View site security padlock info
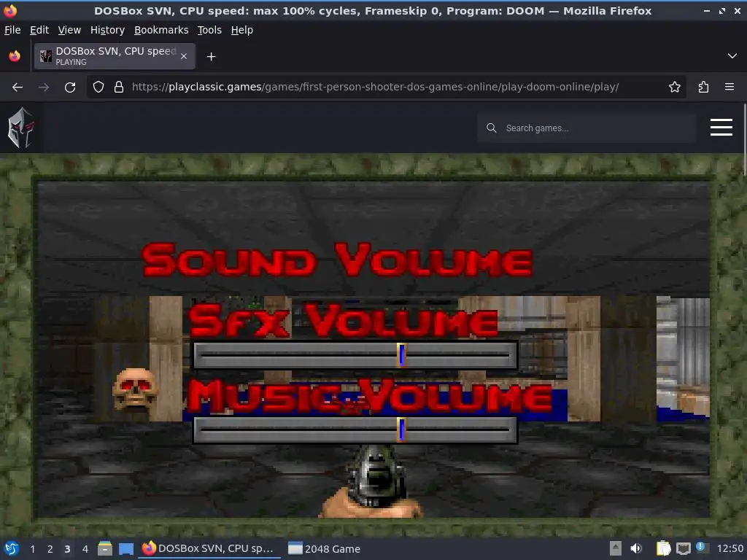Image resolution: width=747 pixels, height=560 pixels. coord(119,87)
